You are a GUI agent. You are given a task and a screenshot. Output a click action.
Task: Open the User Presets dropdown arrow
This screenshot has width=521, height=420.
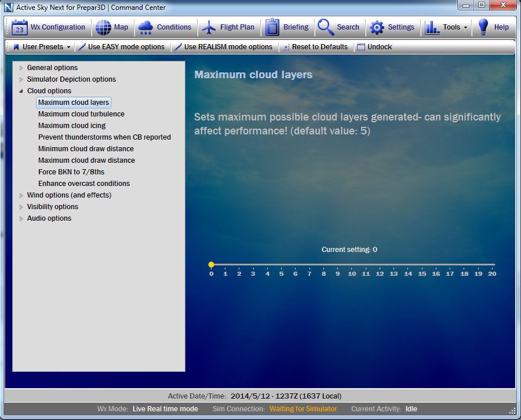point(68,47)
